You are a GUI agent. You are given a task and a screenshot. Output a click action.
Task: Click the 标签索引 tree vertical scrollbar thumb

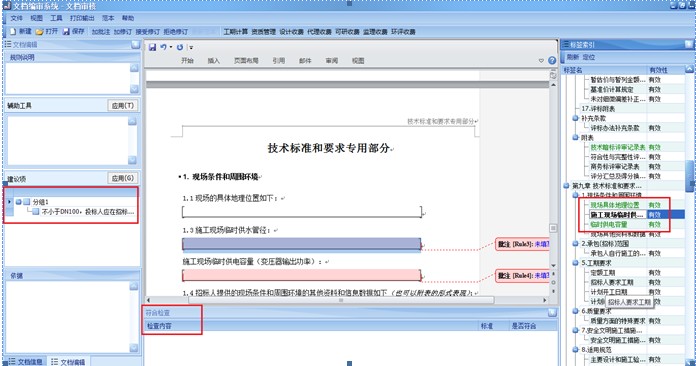pos(689,176)
